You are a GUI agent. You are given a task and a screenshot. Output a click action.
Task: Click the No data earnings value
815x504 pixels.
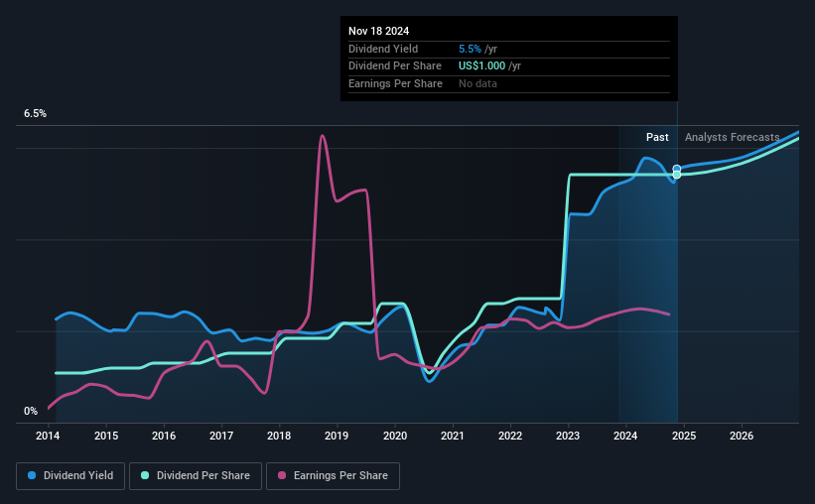coord(477,83)
